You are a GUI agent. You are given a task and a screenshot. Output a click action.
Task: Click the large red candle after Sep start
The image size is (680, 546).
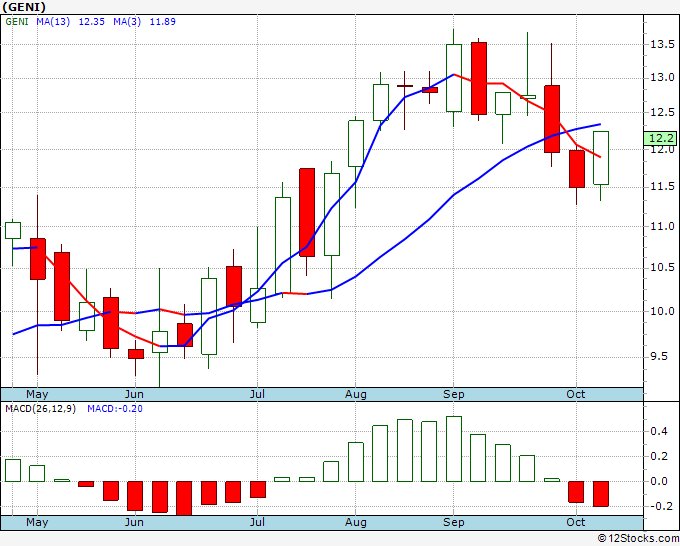tap(478, 78)
